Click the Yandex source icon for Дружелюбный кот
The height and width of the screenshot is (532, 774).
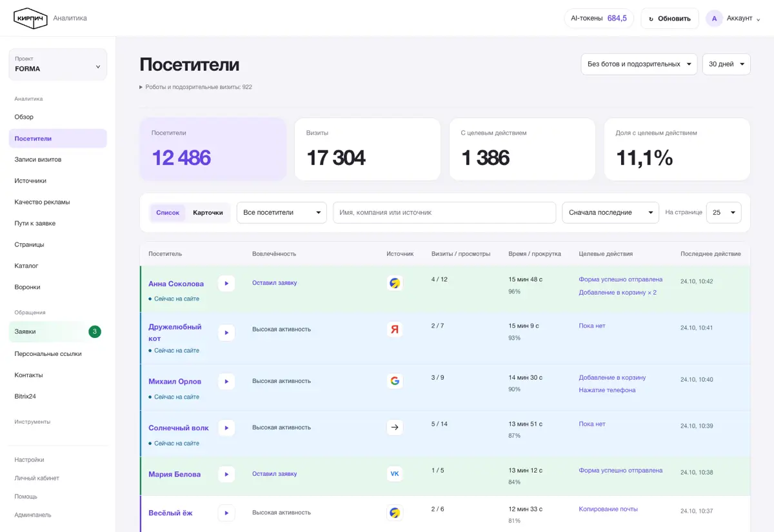(395, 330)
